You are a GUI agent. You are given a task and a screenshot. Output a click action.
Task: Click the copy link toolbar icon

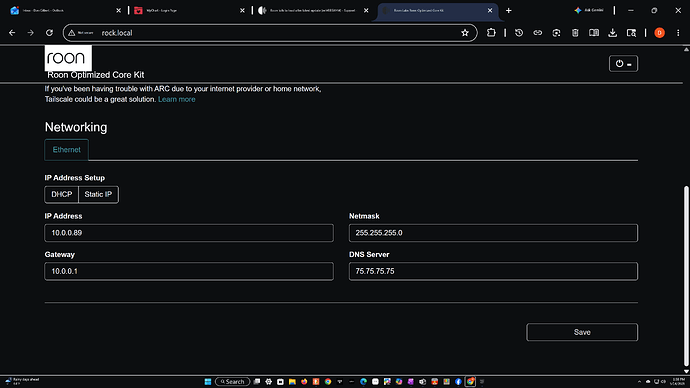(537, 33)
